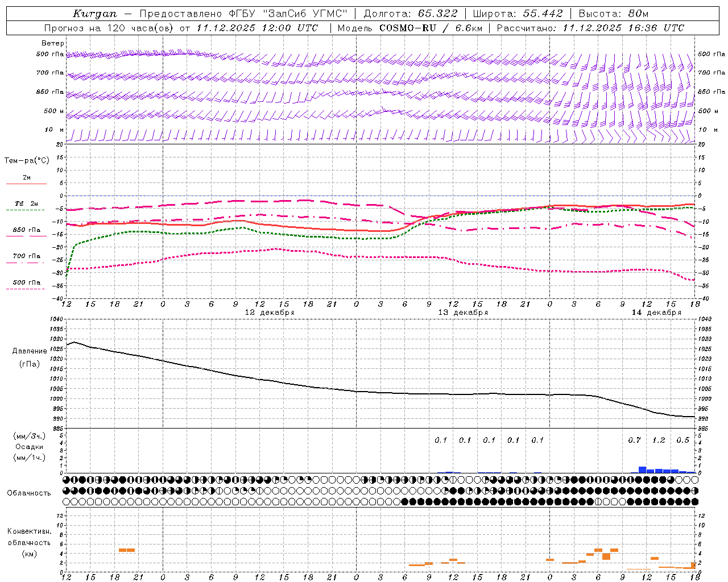This screenshot has height=582, width=728.
Task: Click the elevation text "Высота: 80м"
Action: [x=614, y=14]
